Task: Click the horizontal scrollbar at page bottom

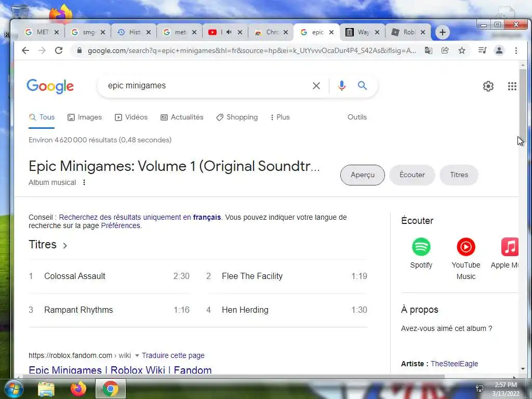Action: (233, 376)
